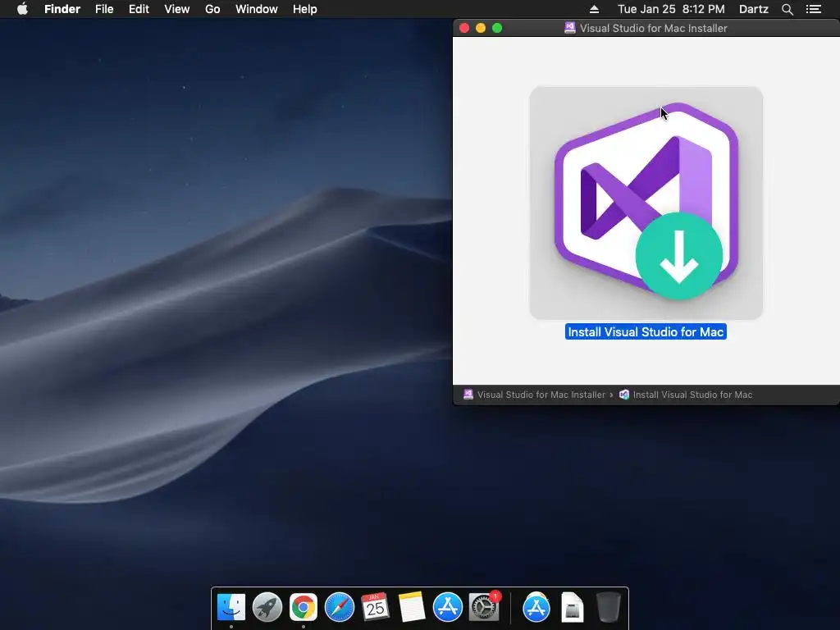
Task: Open the Finder menu
Action: [x=62, y=9]
